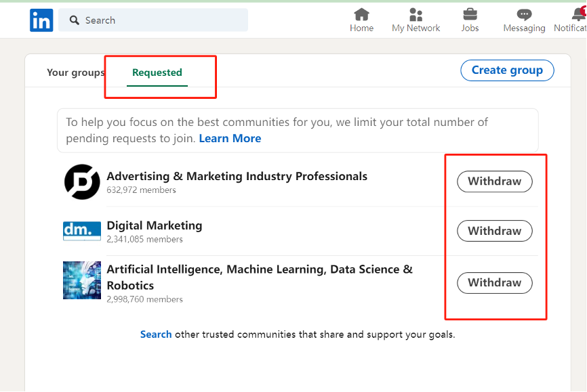
Task: Switch to the Your groups tab
Action: (76, 72)
